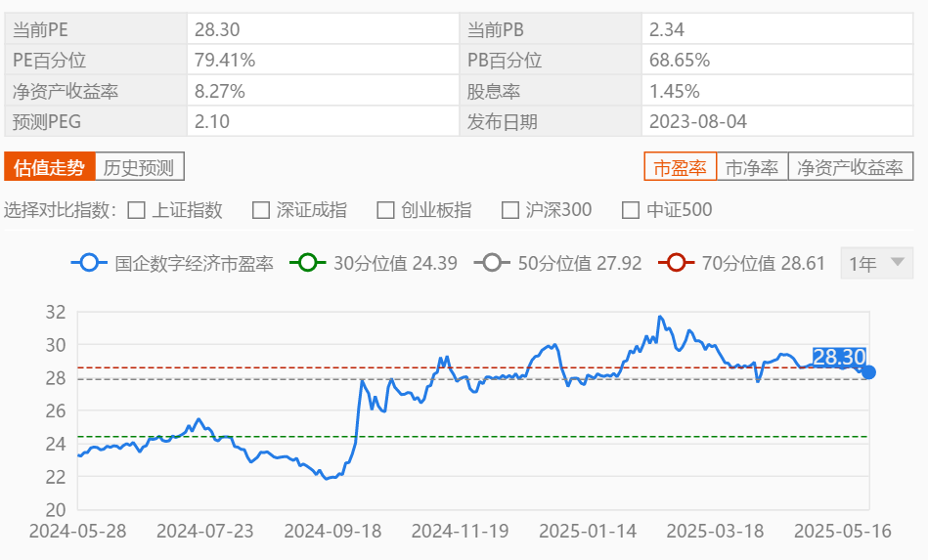Screen dimensions: 928x560
Task: Enable the 深证成指 comparison checkbox
Action: 261,210
